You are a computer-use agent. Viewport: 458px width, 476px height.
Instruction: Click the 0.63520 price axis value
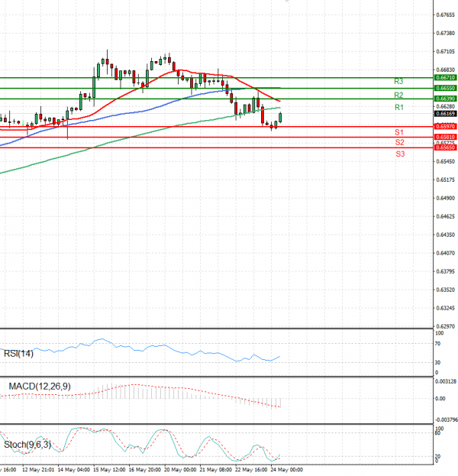point(446,290)
